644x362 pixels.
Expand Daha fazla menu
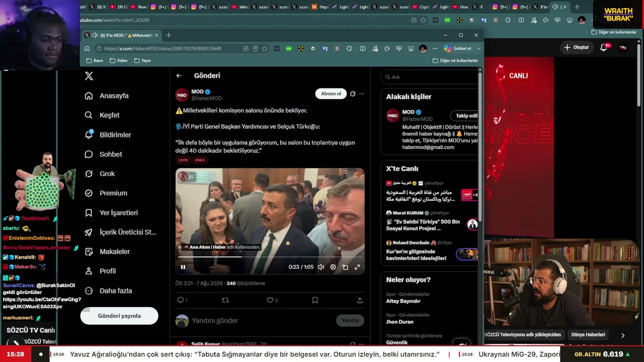pos(108,291)
